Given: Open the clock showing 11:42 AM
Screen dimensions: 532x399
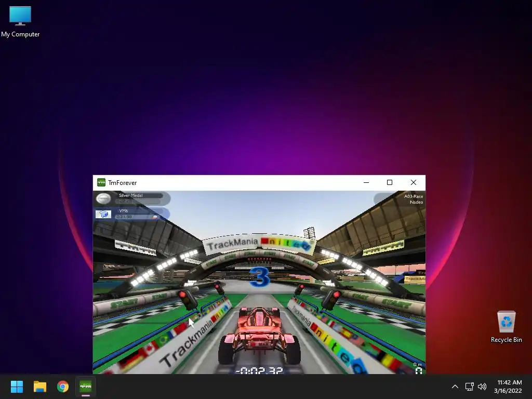Looking at the screenshot, I should click(508, 387).
